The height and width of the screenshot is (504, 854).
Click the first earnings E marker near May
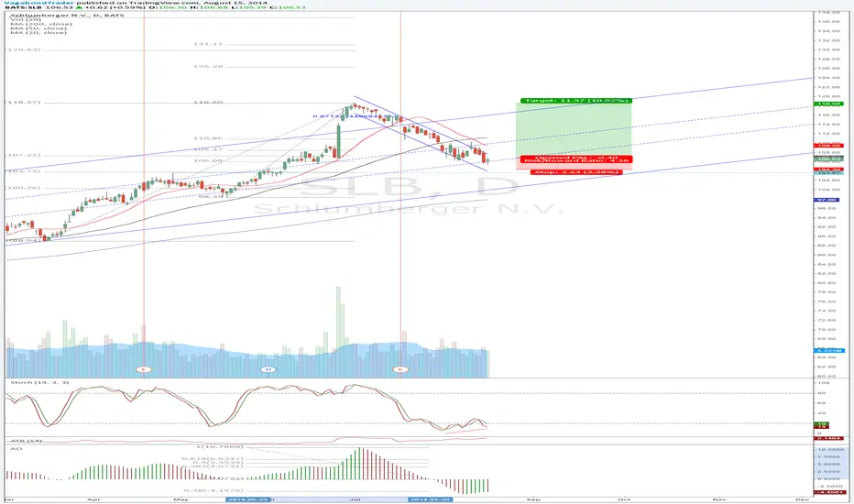click(x=144, y=369)
